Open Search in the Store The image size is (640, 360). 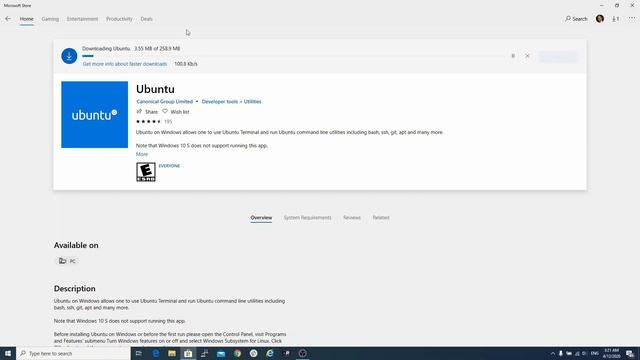coord(576,19)
